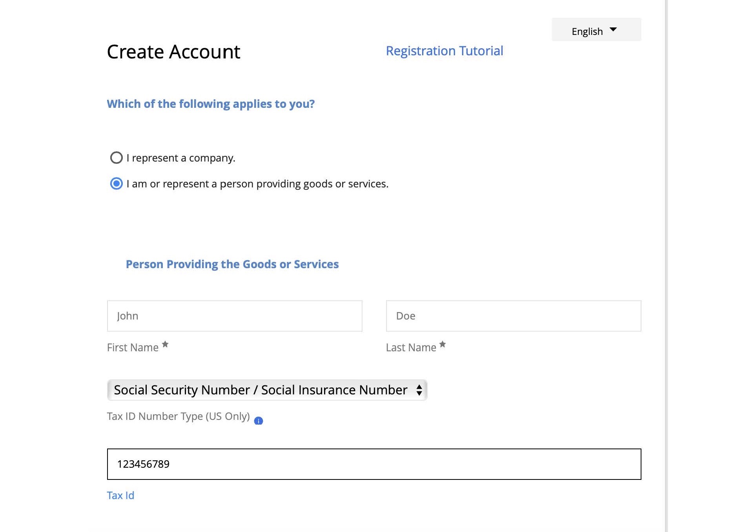Click the Last Name field containing Doe
Image resolution: width=756 pixels, height=532 pixels.
(514, 316)
